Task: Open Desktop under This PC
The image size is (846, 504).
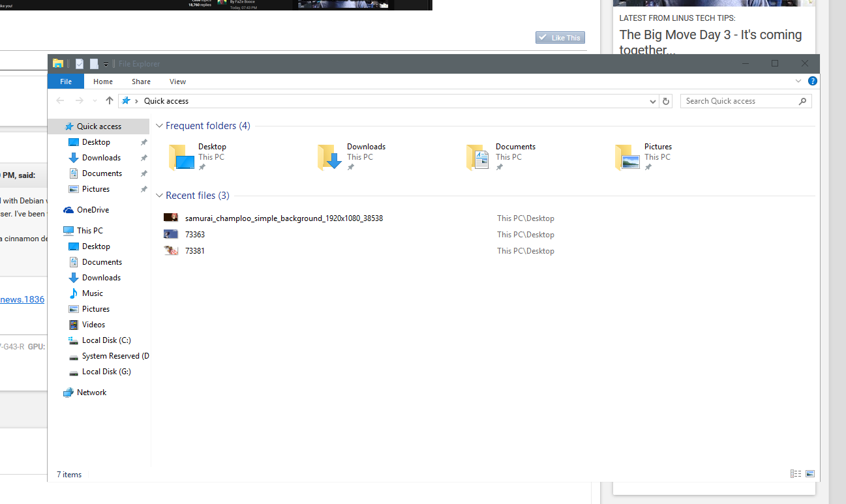Action: (x=96, y=246)
